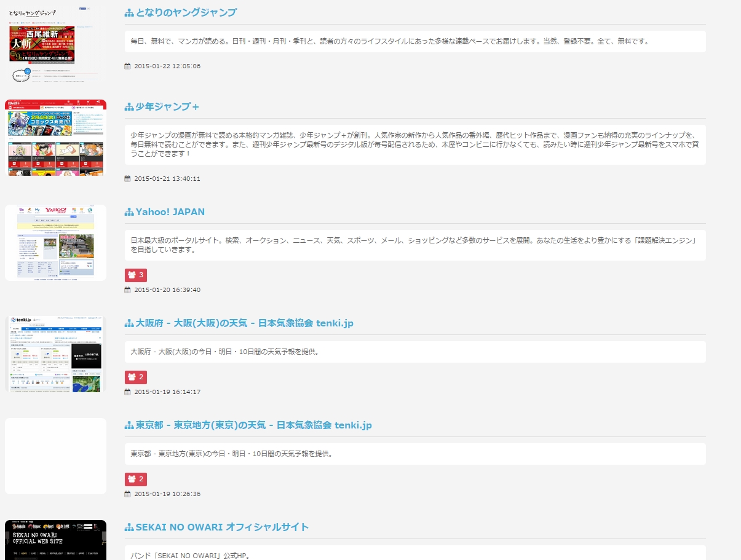The image size is (741, 560).
Task: Open 大阪府 - 大阪(大阪)の天気 tenki.jp link
Action: 244,323
